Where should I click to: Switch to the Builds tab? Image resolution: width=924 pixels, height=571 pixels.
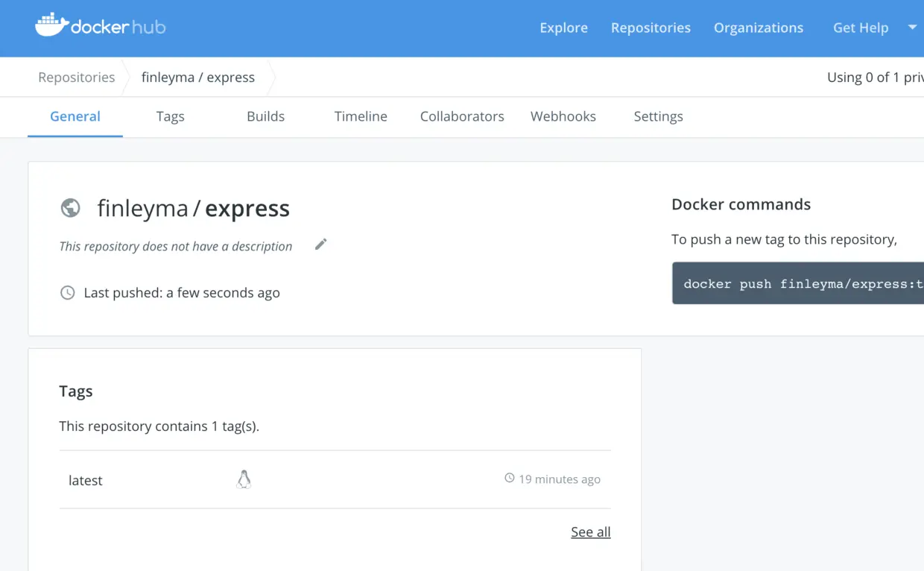click(x=265, y=116)
